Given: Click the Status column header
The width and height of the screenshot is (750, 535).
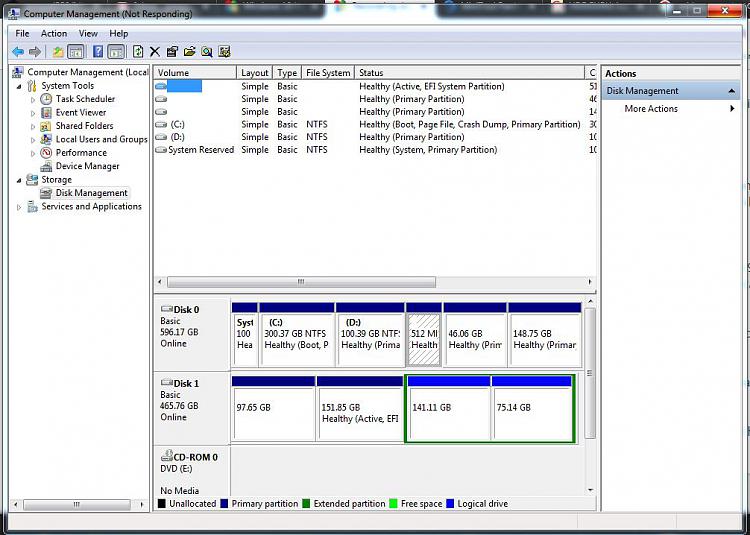Looking at the screenshot, I should (470, 73).
